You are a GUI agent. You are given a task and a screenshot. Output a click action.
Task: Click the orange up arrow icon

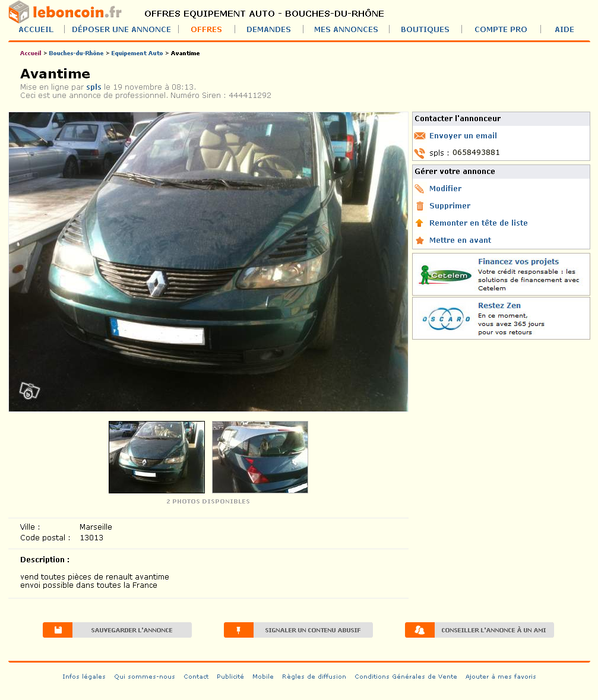coord(419,223)
